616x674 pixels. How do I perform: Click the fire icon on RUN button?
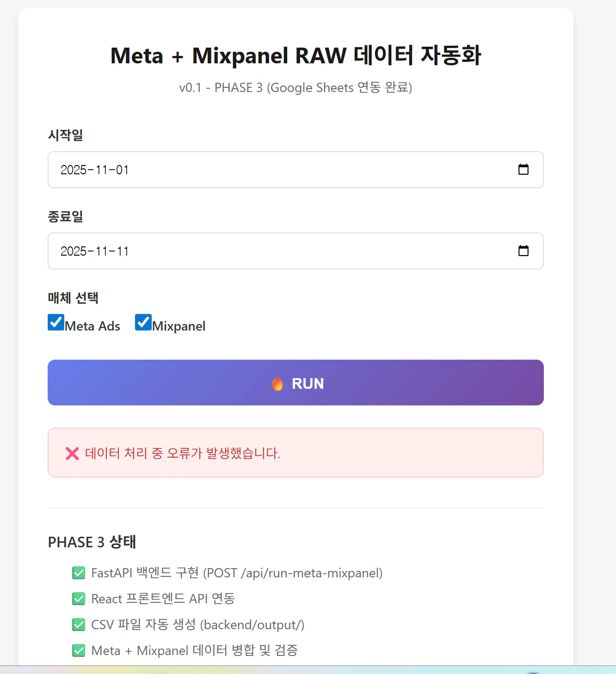tap(277, 383)
